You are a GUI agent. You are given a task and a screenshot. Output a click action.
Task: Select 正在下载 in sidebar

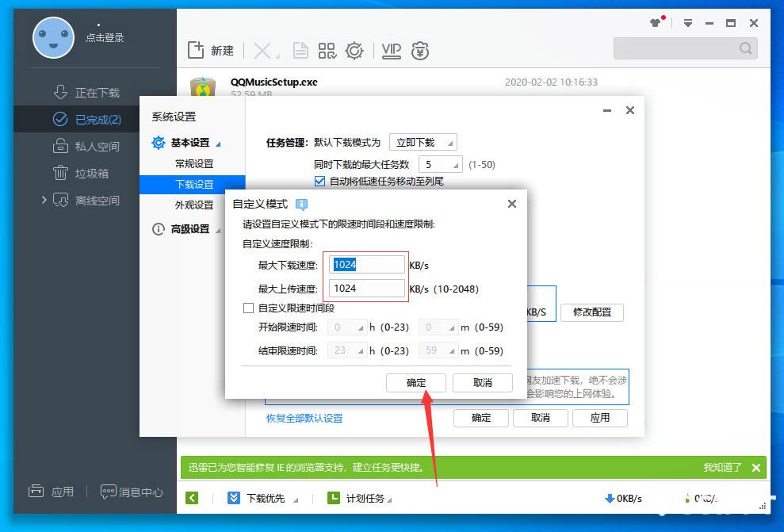coord(86,93)
